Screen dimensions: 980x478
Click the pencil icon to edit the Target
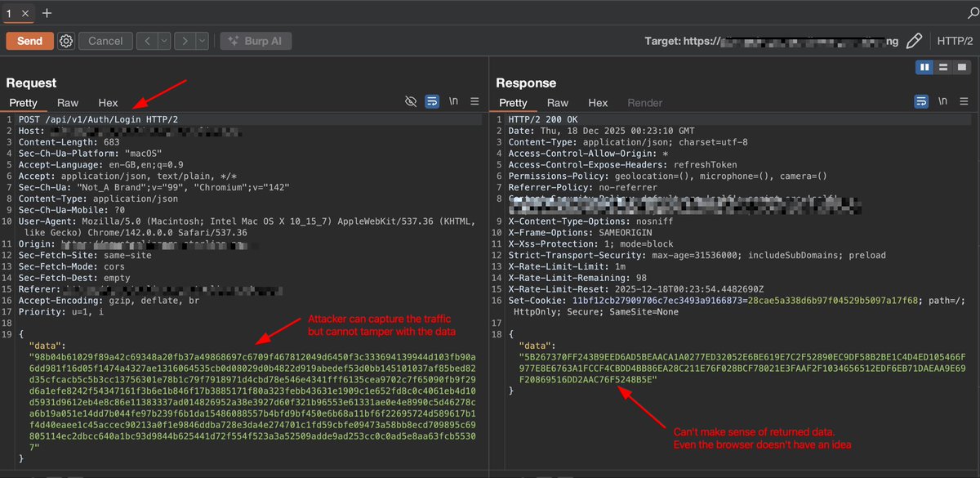click(x=914, y=39)
